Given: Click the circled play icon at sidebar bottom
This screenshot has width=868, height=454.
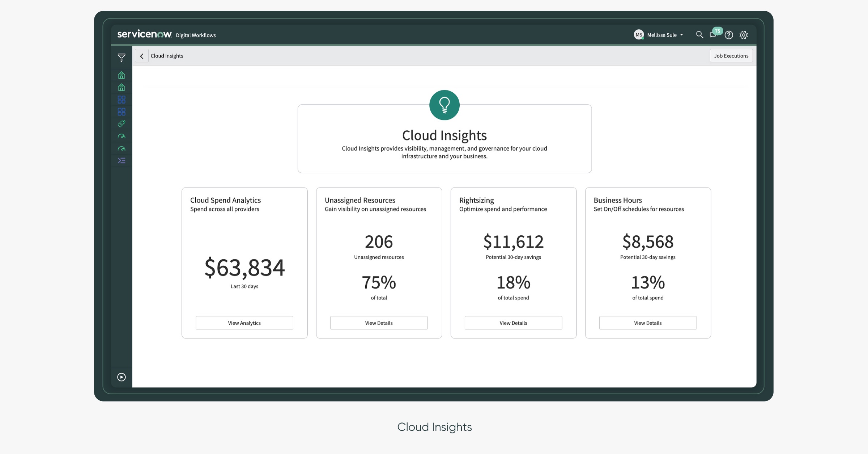Looking at the screenshot, I should coord(122,377).
